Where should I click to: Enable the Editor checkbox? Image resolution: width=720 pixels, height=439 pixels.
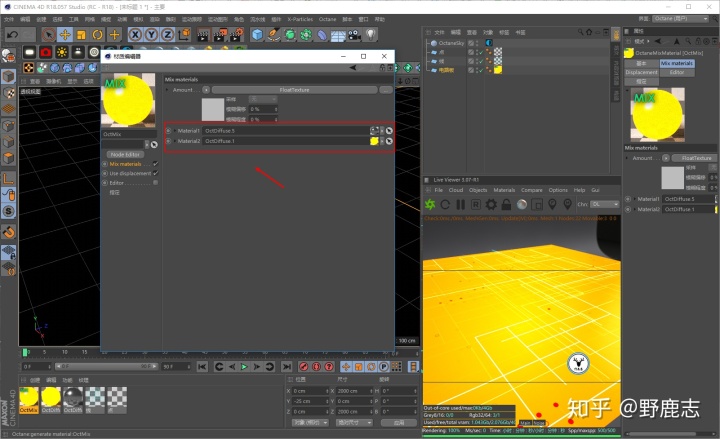pos(156,183)
